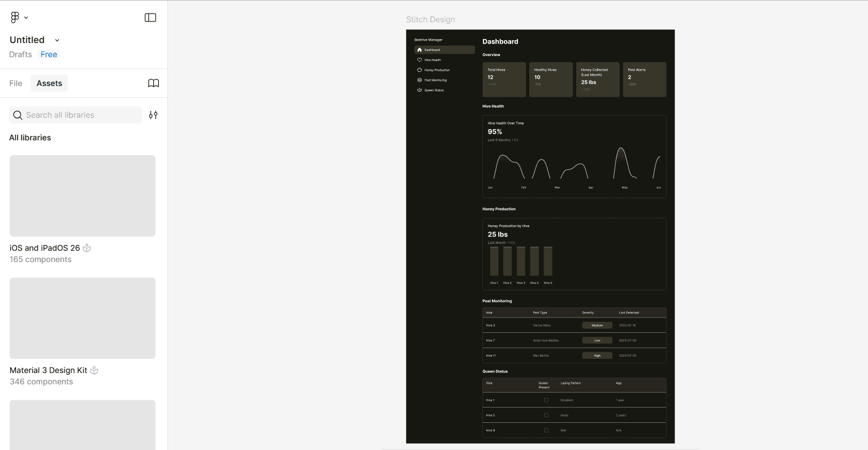Click the 346 components count text

click(x=41, y=382)
